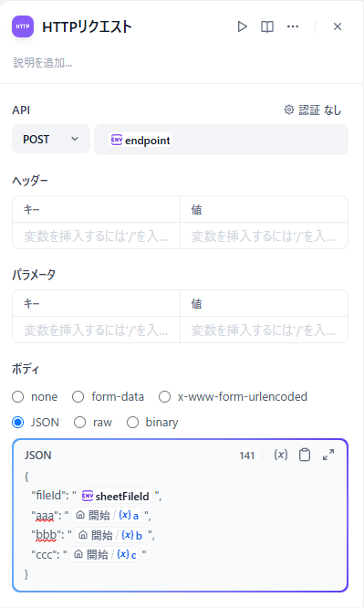Run this HTTP request step with play icon
Viewport: 364px width, 608px height.
point(243,26)
